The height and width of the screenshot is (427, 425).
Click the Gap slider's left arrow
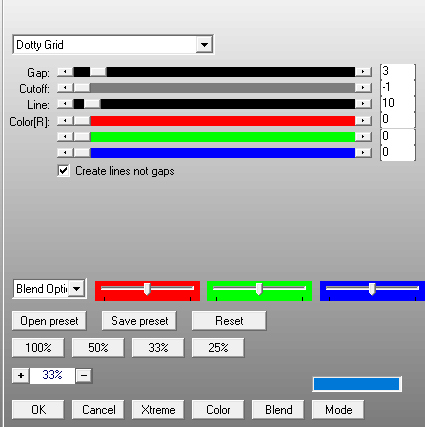pos(65,72)
